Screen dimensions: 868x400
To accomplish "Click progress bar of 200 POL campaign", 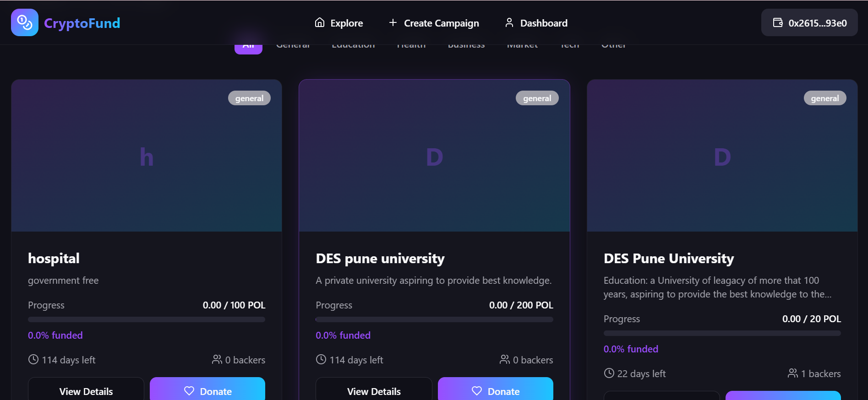I will click(x=434, y=319).
